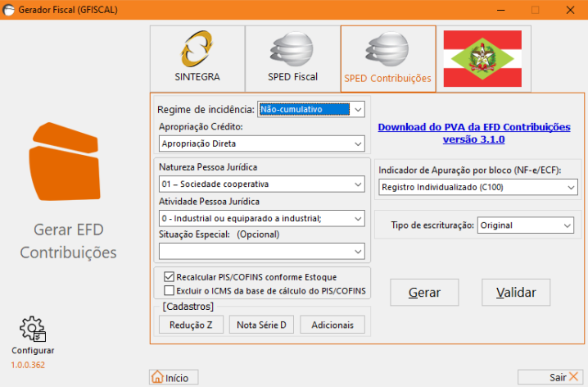Screen dimensions: 588x387
Task: Click the Gerar EFD Contribuições heading
Action: pyautogui.click(x=68, y=241)
